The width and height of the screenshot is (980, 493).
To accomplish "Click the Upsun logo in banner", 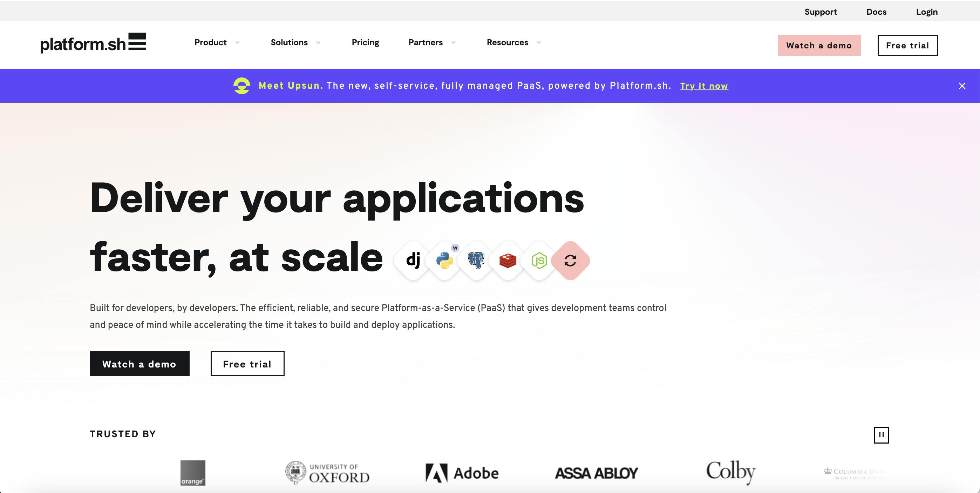I will 242,86.
